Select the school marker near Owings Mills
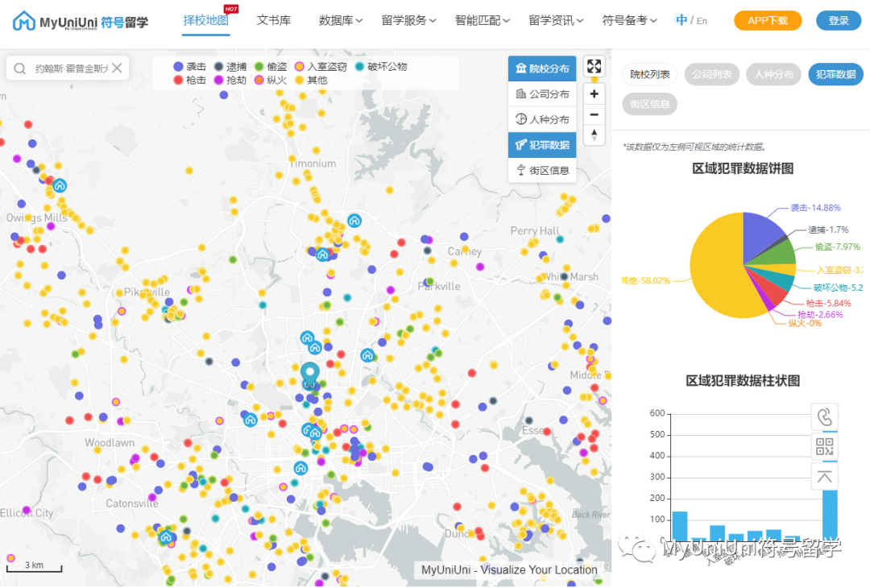This screenshot has height=588, width=870. [x=60, y=185]
